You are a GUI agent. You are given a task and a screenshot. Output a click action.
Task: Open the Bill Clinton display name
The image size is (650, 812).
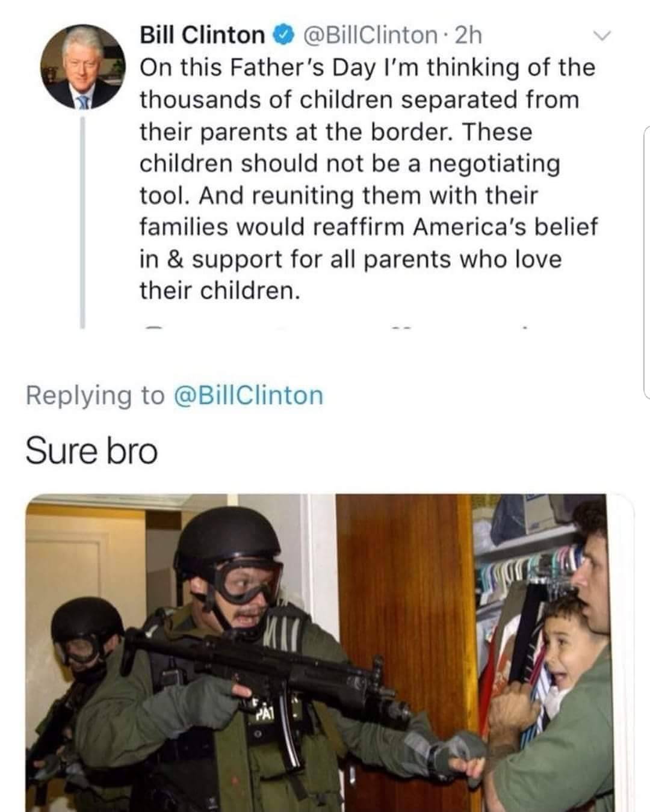click(202, 36)
